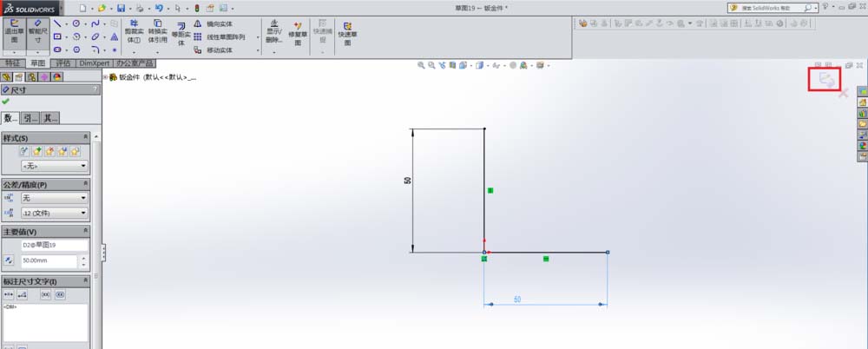This screenshot has width=868, height=349.
Task: Click the Undo icon
Action: (x=159, y=8)
